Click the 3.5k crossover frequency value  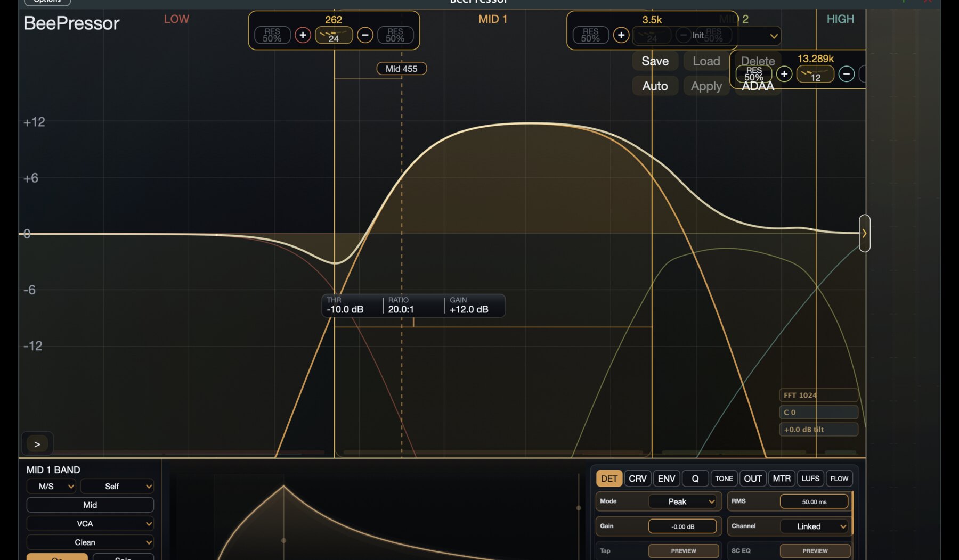[x=652, y=20]
